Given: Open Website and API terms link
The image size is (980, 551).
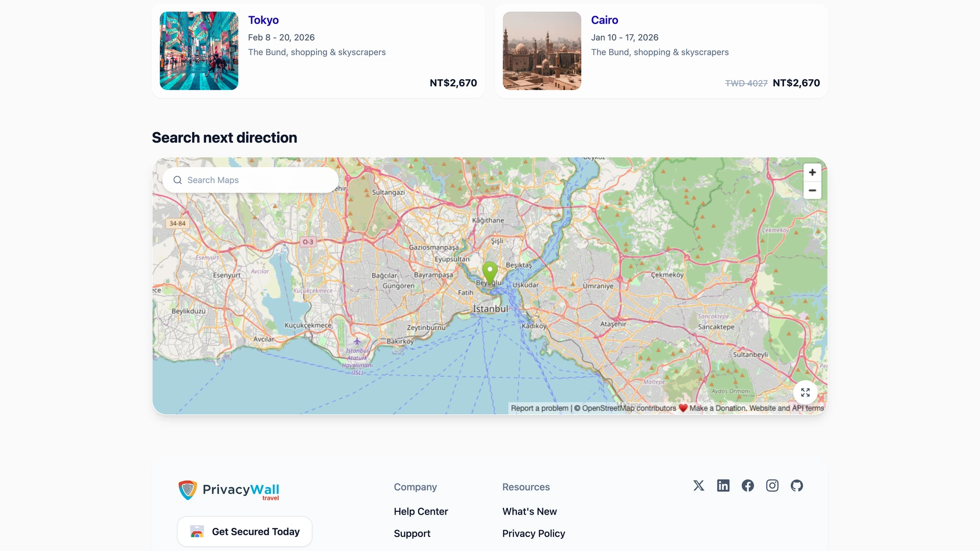Looking at the screenshot, I should pos(786,408).
